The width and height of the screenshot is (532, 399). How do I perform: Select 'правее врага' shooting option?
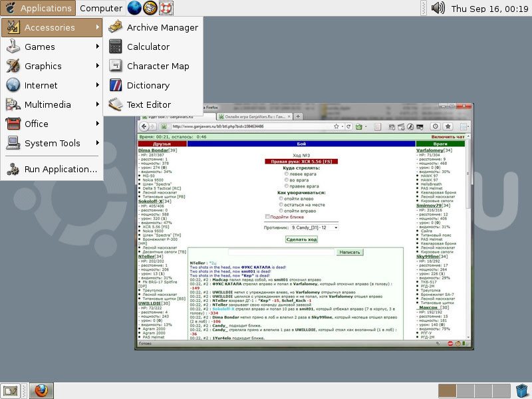tap(287, 186)
